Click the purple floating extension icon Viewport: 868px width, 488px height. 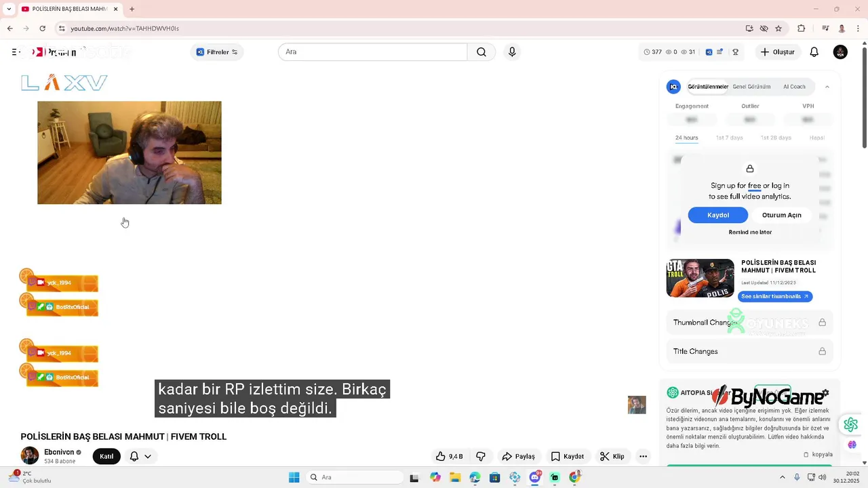[852, 445]
